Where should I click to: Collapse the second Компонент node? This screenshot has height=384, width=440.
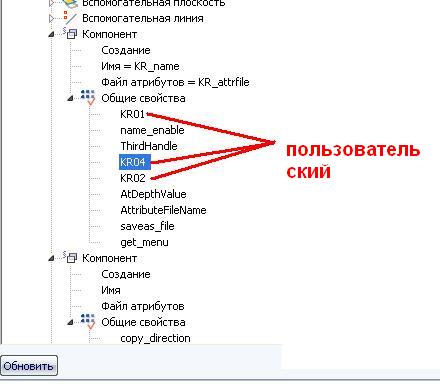(x=51, y=259)
